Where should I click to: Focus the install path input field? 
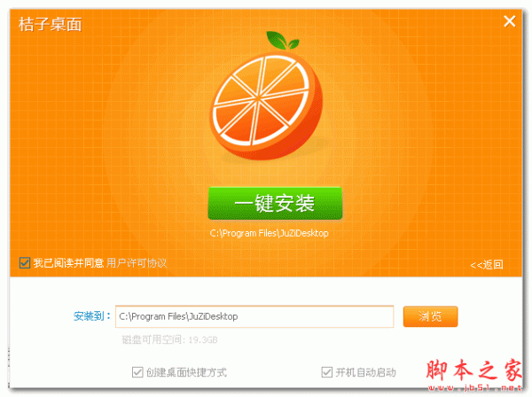click(x=254, y=316)
